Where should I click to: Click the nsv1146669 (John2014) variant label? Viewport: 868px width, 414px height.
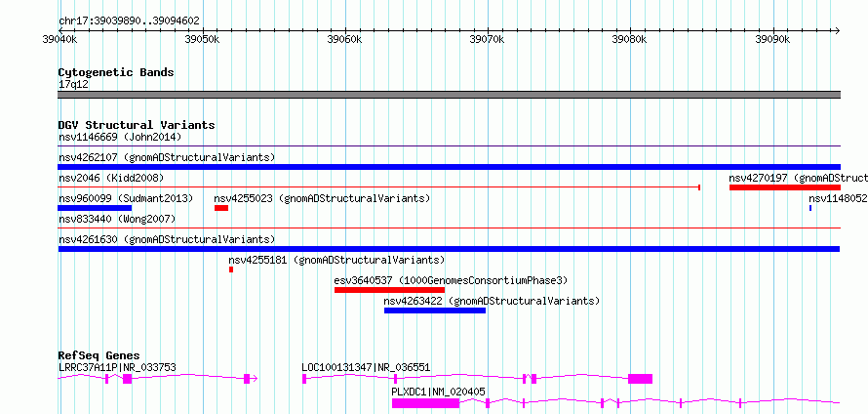[120, 137]
